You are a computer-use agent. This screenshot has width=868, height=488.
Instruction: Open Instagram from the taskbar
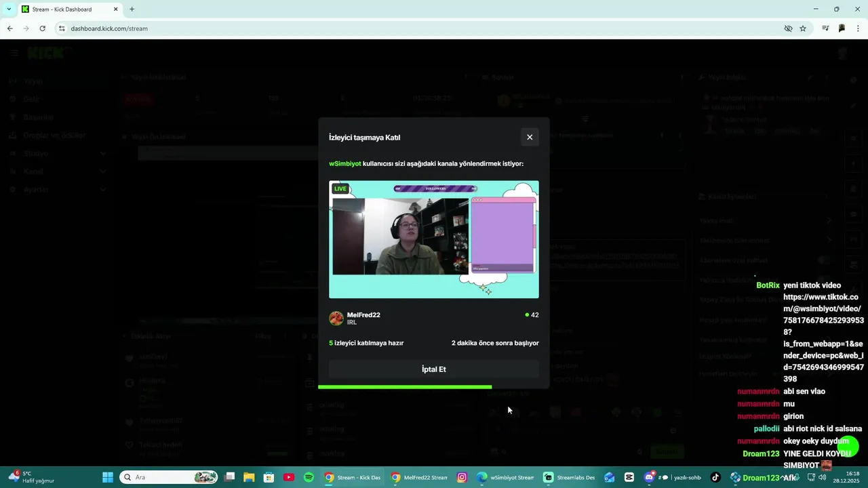point(462,477)
